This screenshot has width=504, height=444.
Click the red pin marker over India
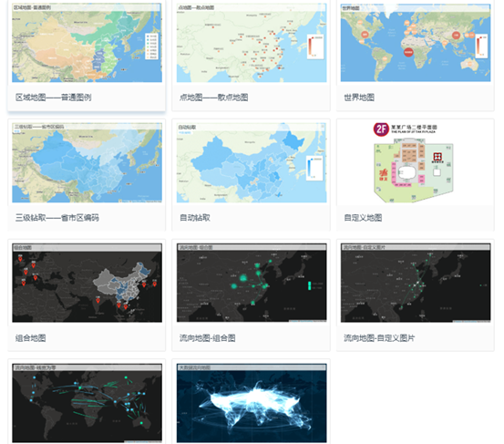(98, 301)
